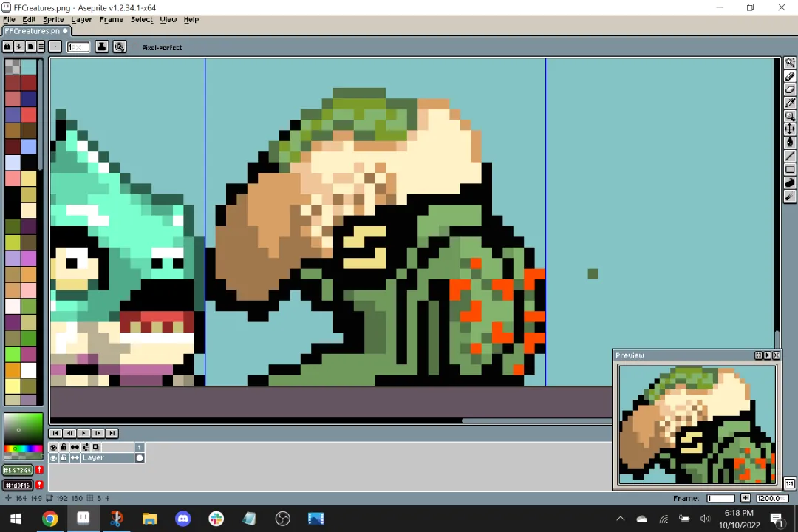798x532 pixels.
Task: Select the Rectangle shape tool
Action: tap(790, 169)
